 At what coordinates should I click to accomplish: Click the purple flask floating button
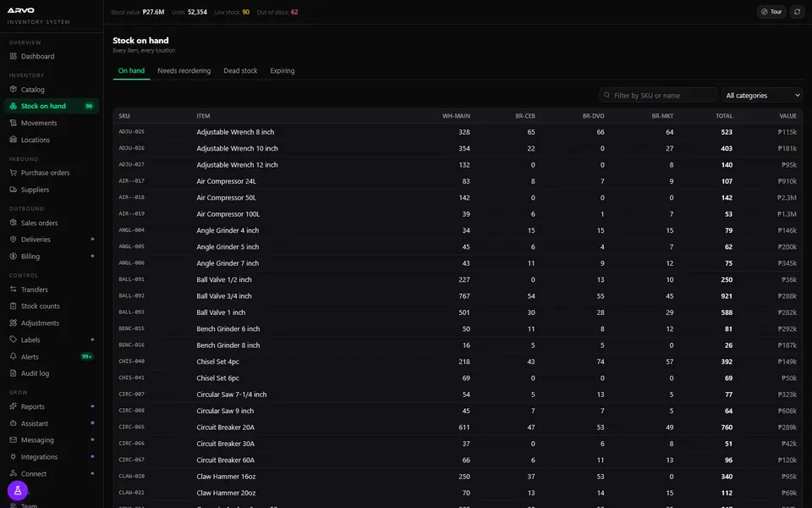coord(18,490)
